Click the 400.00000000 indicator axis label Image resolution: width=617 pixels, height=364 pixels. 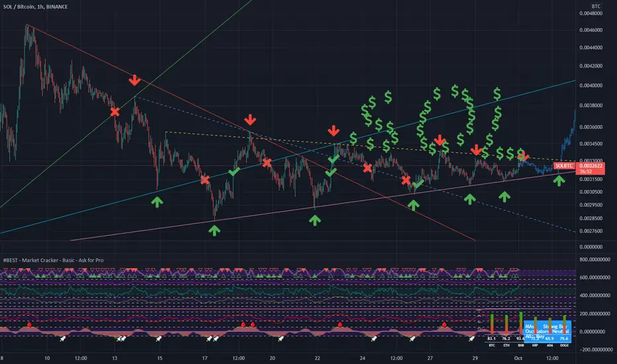tap(595, 295)
